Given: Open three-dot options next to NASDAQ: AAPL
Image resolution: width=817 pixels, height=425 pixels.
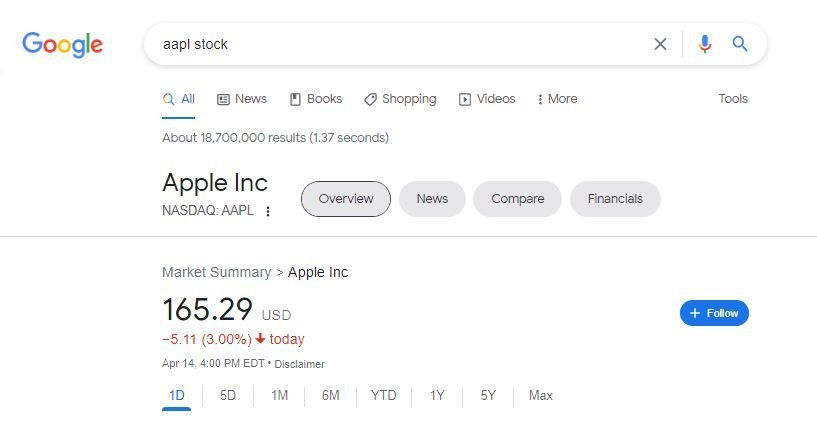Looking at the screenshot, I should (x=268, y=211).
